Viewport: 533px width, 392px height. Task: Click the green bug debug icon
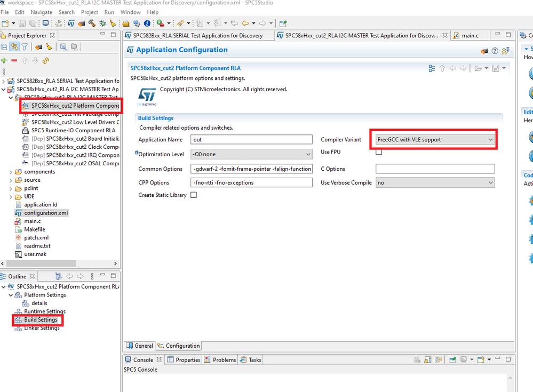coord(102,23)
